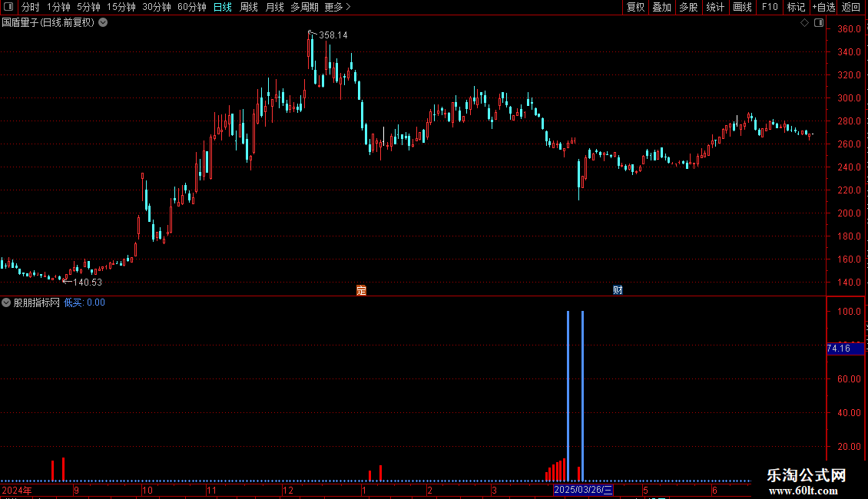Click the 358.14 high price label
868x499 pixels.
(x=333, y=35)
